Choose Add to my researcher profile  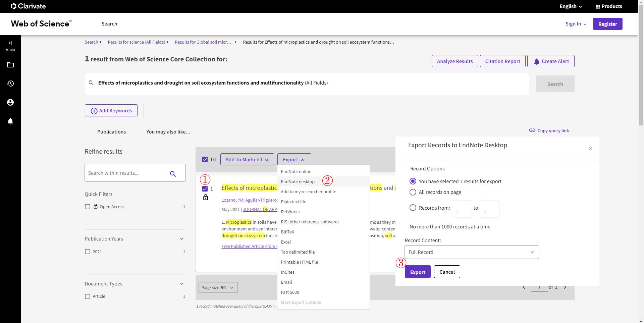(x=323, y=192)
